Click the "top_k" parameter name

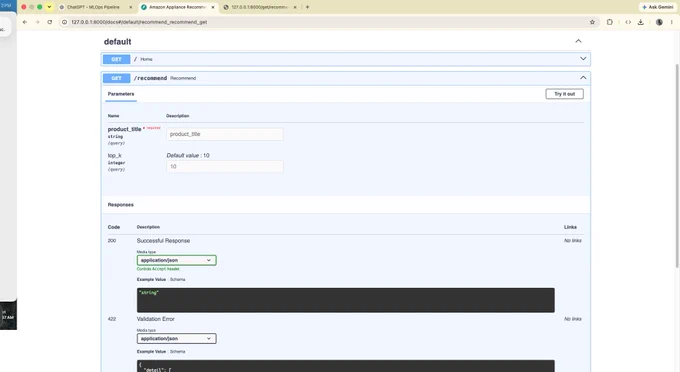point(115,155)
